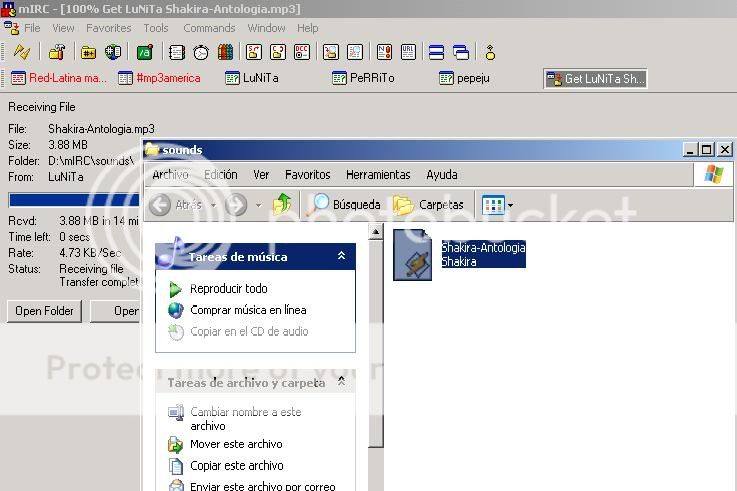Open the DCC Options icon
Image resolution: width=737 pixels, height=491 pixels.
coord(302,52)
